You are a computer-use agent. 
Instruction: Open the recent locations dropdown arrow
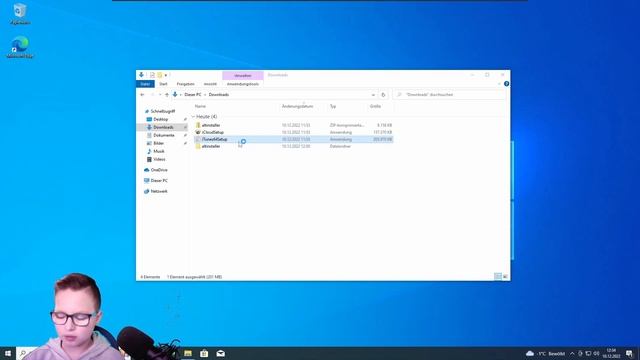(x=160, y=95)
